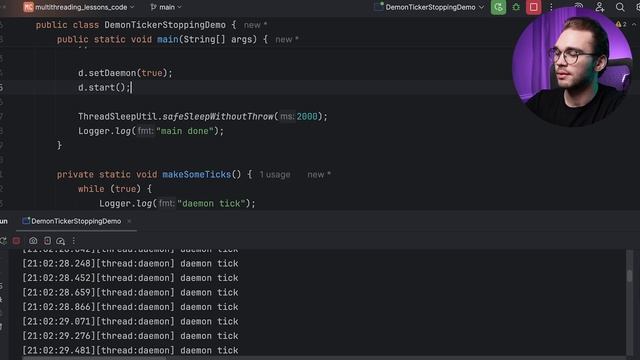This screenshot has height=360, width=640.
Task: Click the "main done" string literal
Action: click(185, 131)
